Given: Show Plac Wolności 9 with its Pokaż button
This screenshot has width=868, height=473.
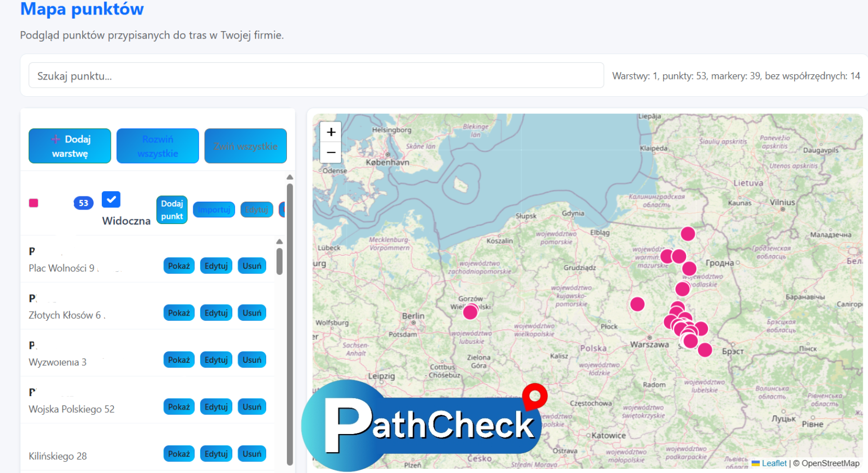Looking at the screenshot, I should [x=178, y=266].
